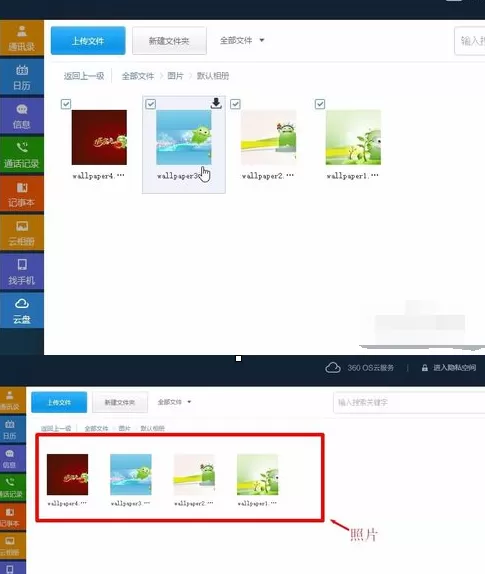The image size is (485, 574).
Task: Click 进入隐私空间 link text
Action: coord(455,368)
